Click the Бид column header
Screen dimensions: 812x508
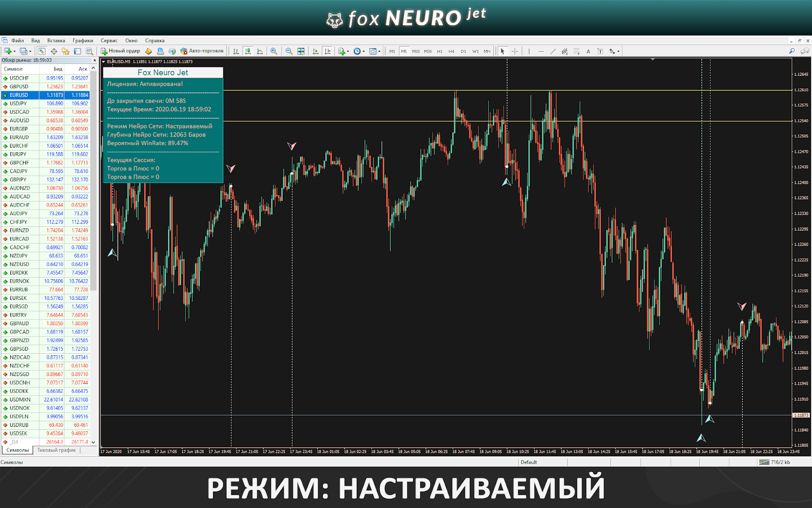point(52,69)
